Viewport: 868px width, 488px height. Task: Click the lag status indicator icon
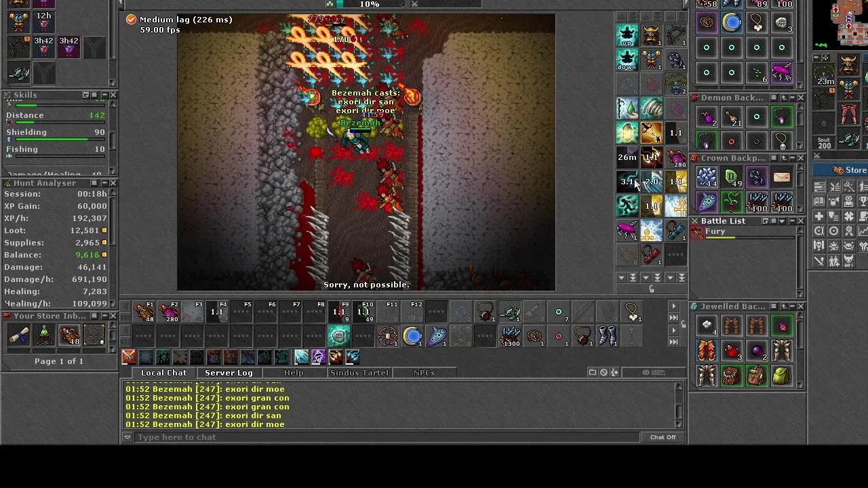(x=131, y=20)
